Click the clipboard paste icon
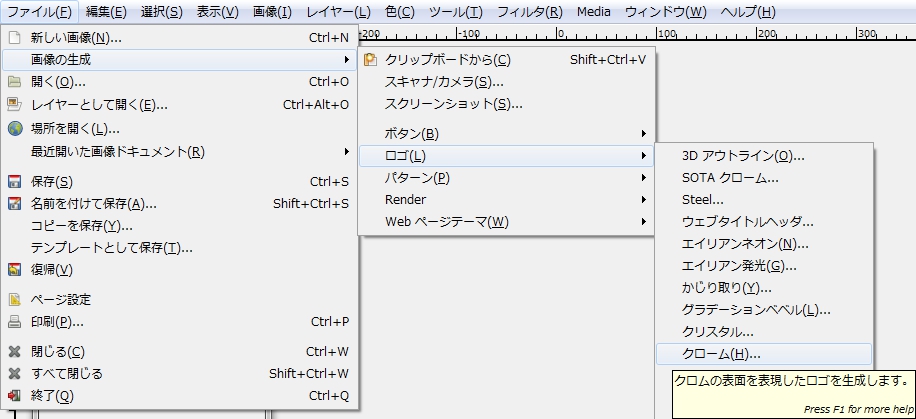The width and height of the screenshot is (916, 419). [371, 60]
